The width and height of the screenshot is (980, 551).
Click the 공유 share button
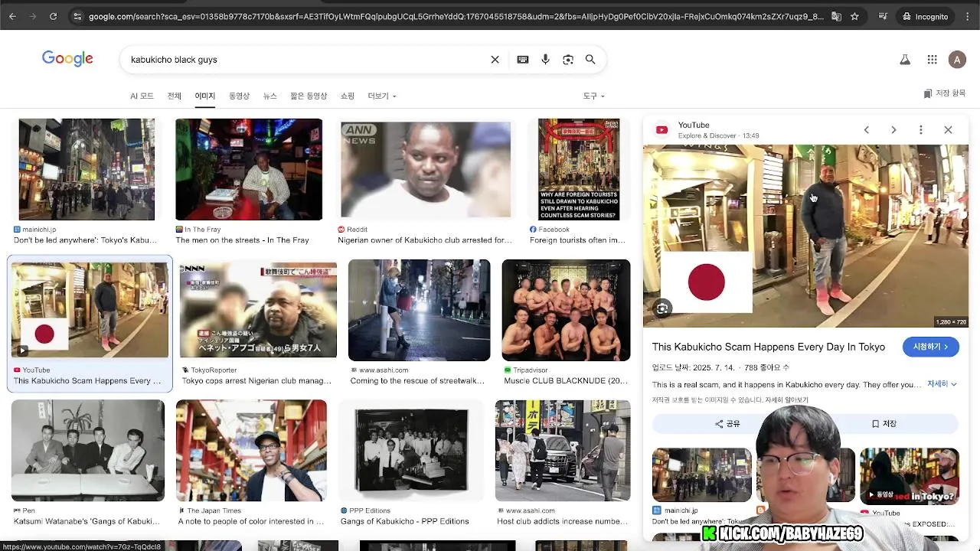[x=727, y=424]
